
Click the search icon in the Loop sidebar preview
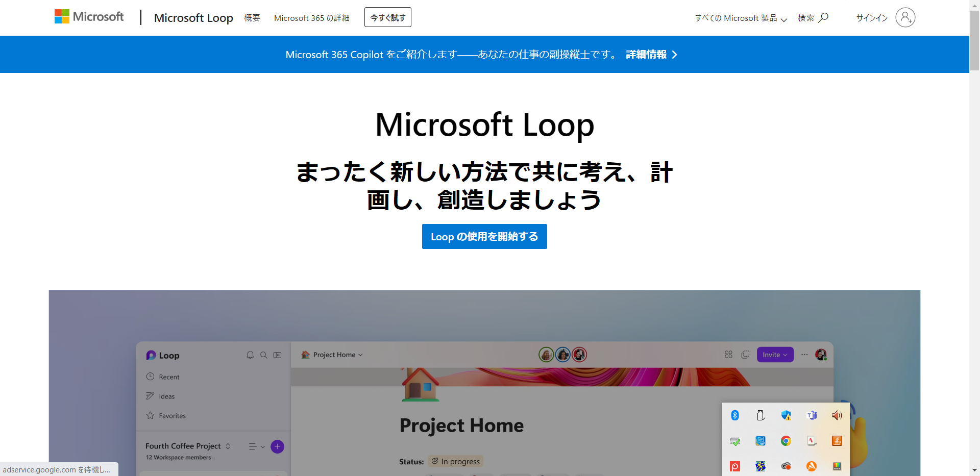coord(264,355)
